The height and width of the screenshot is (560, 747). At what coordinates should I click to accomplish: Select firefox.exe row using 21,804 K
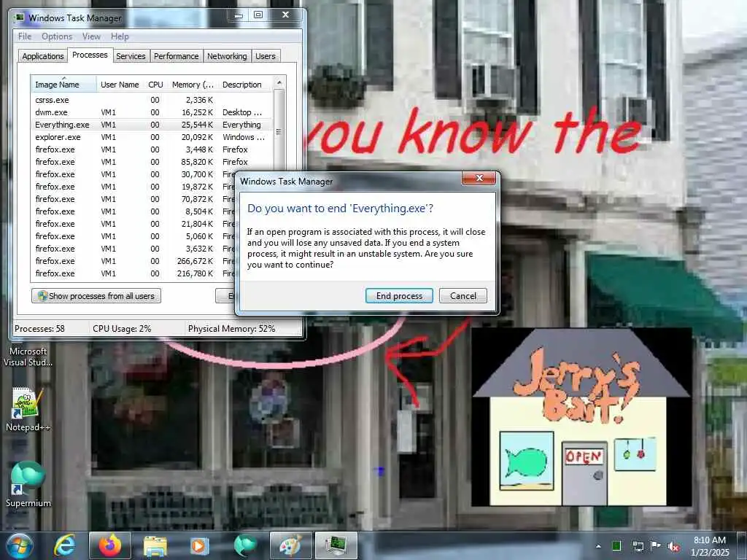pyautogui.click(x=133, y=224)
